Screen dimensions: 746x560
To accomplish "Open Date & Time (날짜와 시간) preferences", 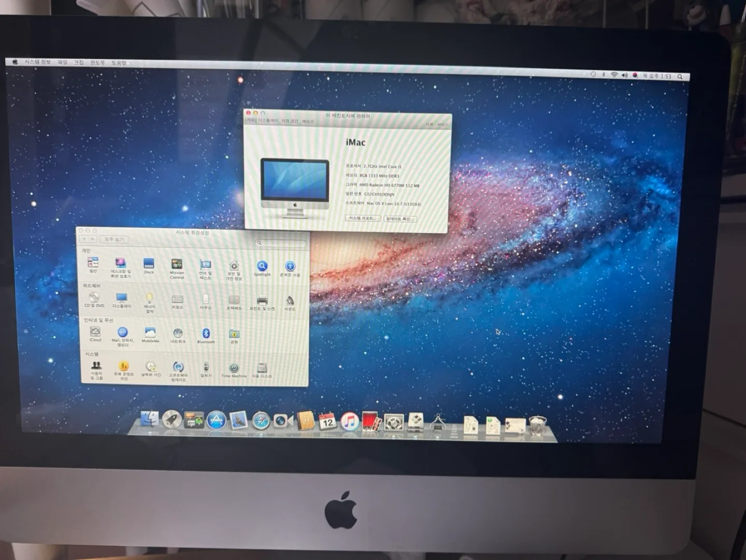I will point(151,369).
